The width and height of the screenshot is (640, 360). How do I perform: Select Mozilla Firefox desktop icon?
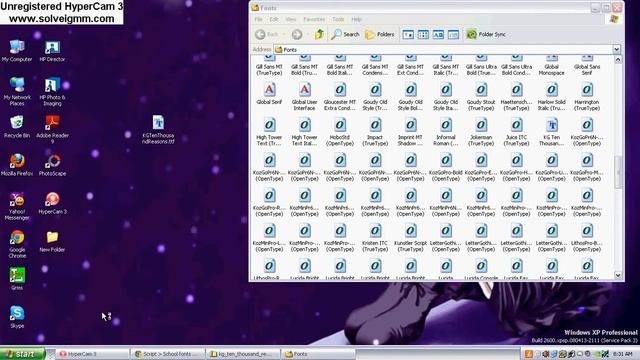tap(17, 165)
